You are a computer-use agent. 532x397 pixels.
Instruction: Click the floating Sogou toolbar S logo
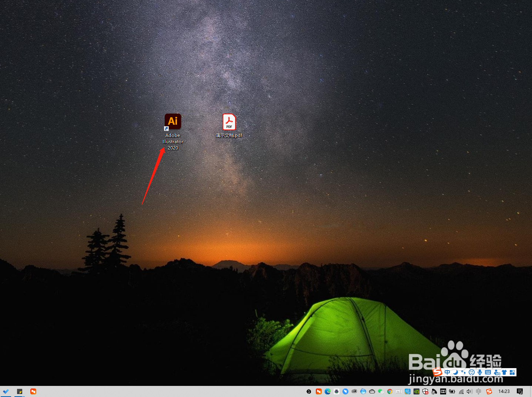[x=437, y=372]
